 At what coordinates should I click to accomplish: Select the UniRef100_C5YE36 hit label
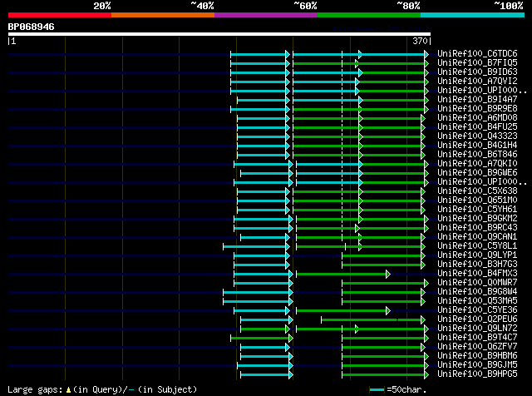coord(477,310)
